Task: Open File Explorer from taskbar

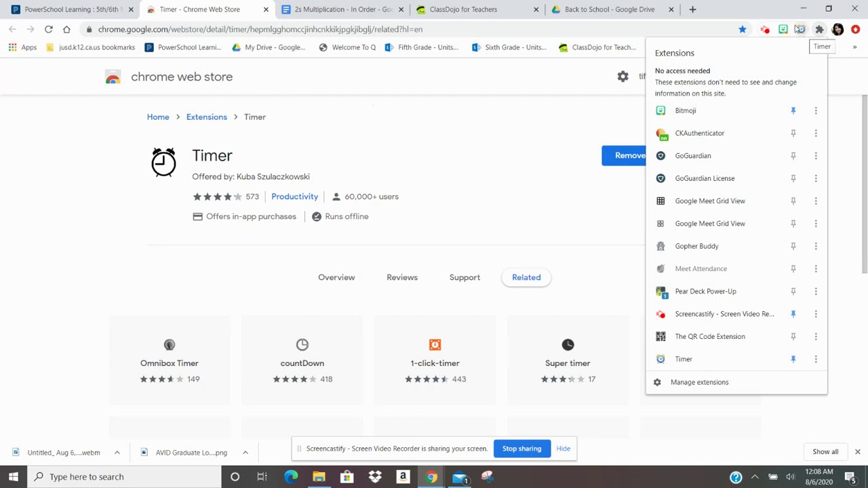Action: (319, 477)
